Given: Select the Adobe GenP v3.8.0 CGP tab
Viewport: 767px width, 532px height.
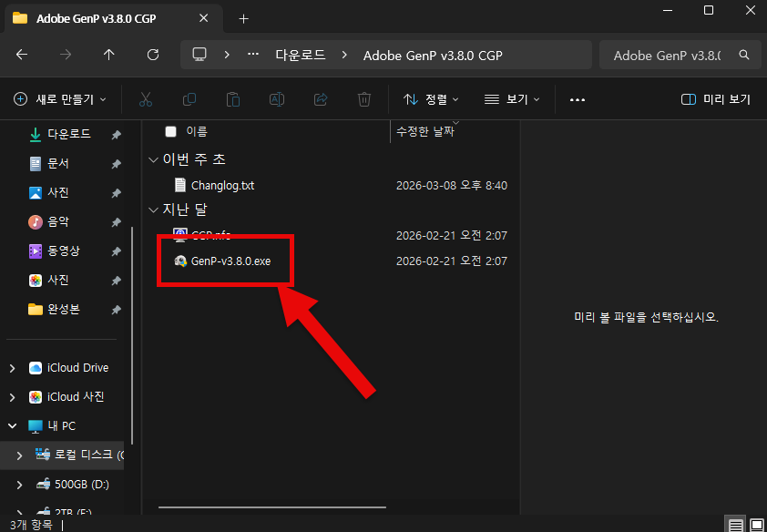Looking at the screenshot, I should [x=114, y=18].
